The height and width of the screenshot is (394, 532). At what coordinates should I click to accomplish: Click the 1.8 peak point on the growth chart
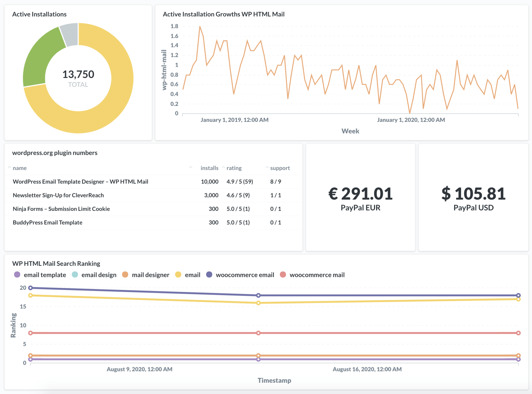(200, 26)
